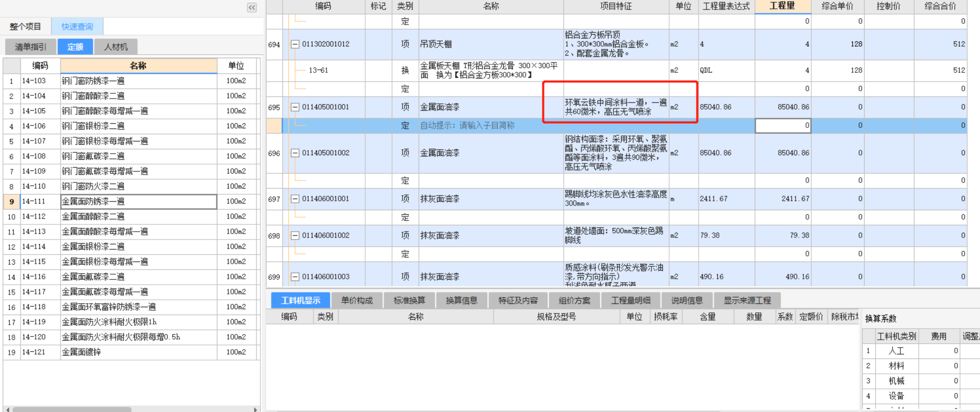Collapse tree node for 011406001003
The image size is (980, 412).
click(x=295, y=277)
